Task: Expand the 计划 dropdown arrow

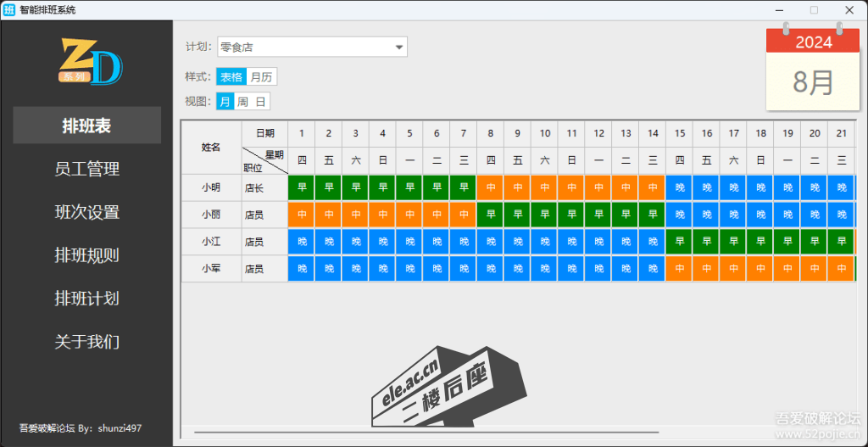Action: [x=398, y=47]
